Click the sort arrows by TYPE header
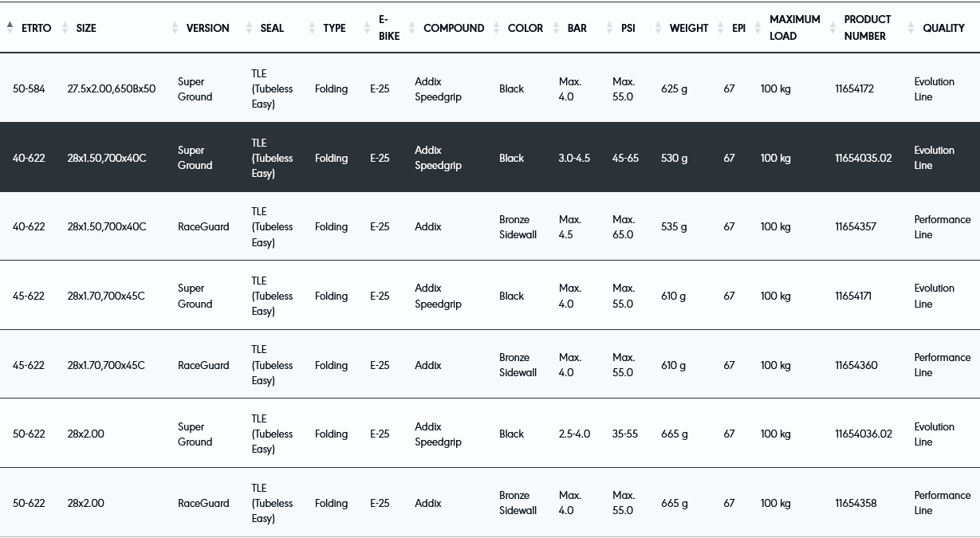980x538 pixels. [312, 28]
